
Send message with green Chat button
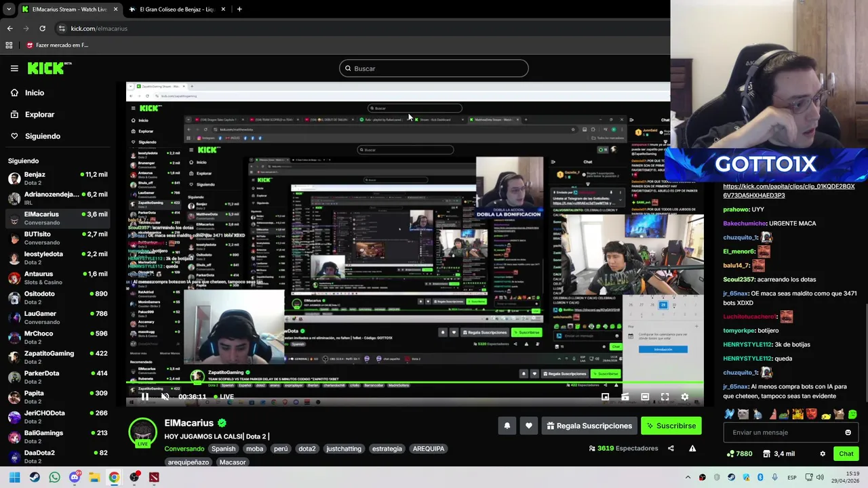(846, 453)
